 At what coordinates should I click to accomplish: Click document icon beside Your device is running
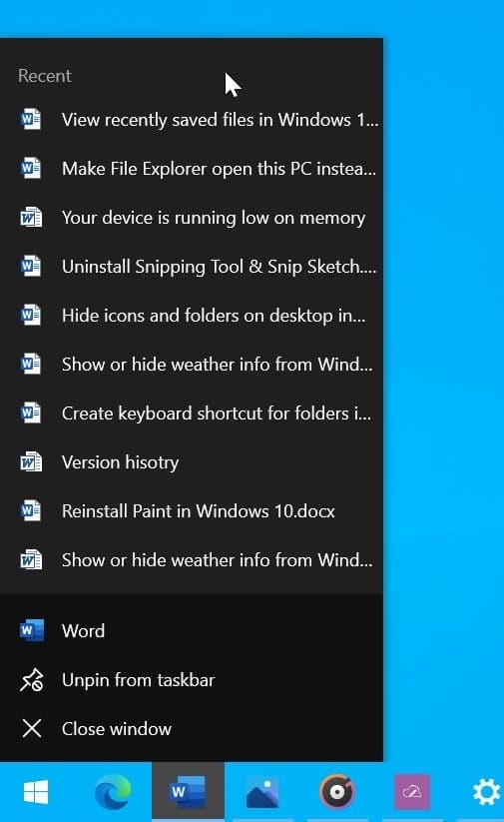[31, 218]
